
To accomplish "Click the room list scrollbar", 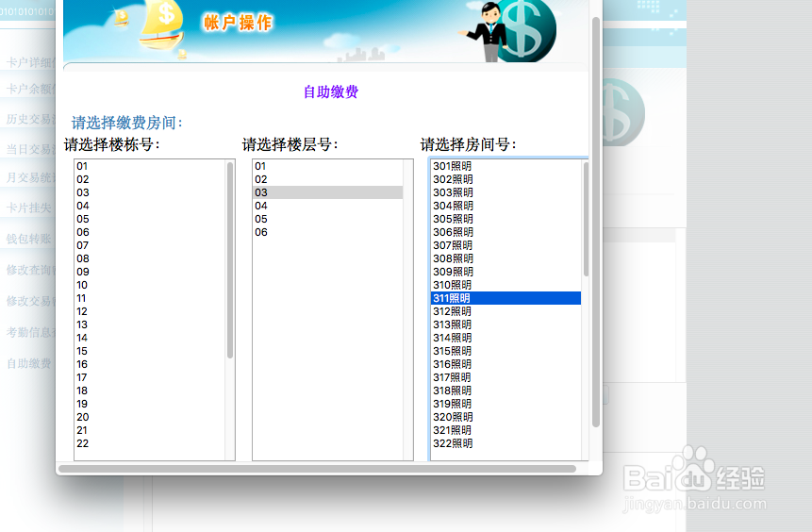I will [586, 219].
